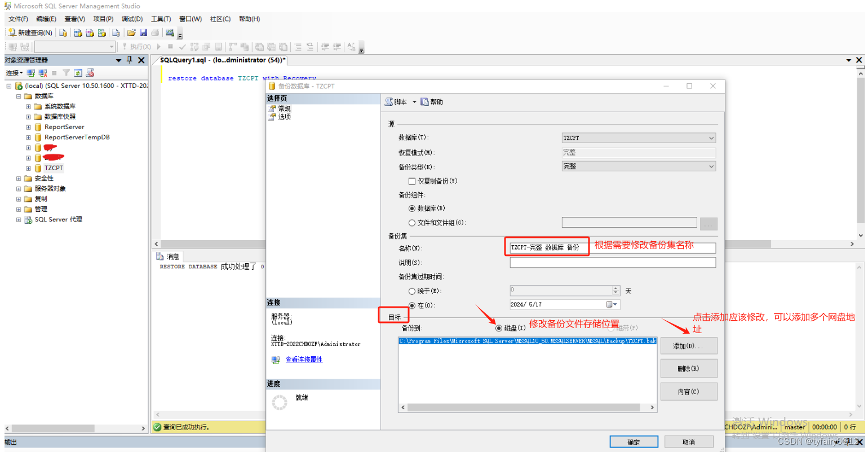Click the disconnect server icon in Object Explorer
Image resolution: width=868 pixels, height=452 pixels.
tap(43, 73)
